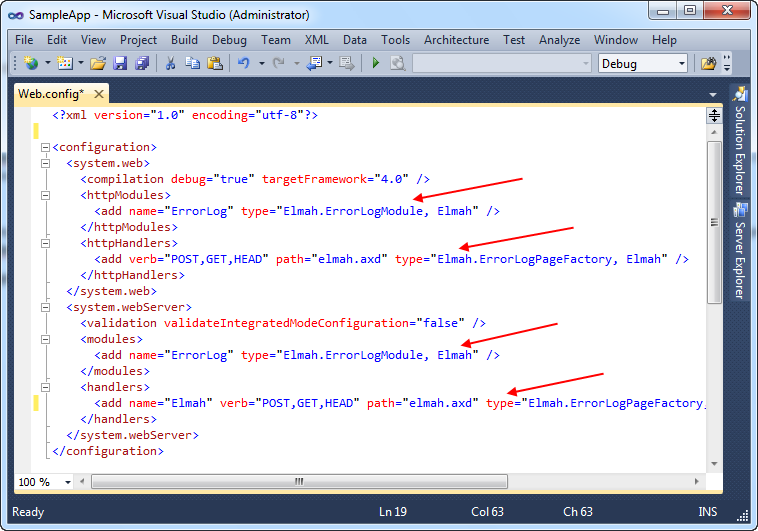758x531 pixels.
Task: Click the vertical scrollbar down arrow
Action: (x=714, y=464)
